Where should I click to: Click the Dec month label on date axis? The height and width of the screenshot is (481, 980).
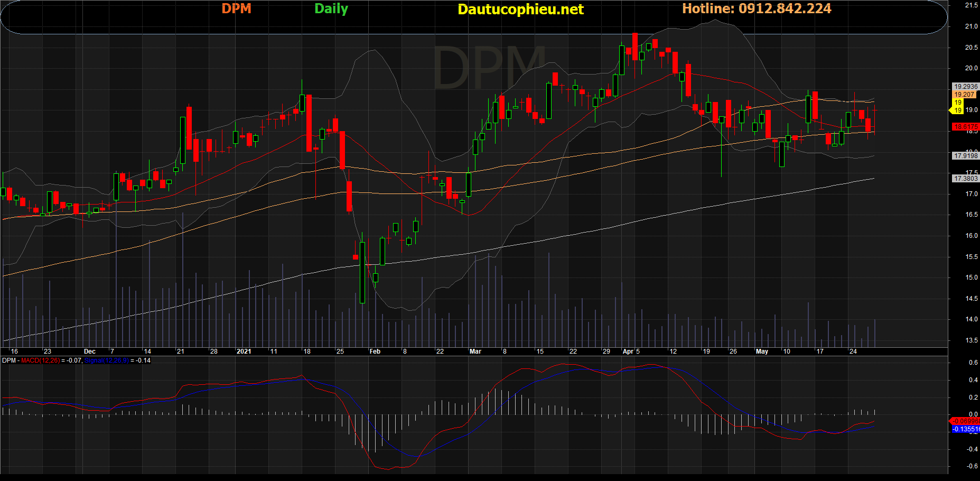[90, 351]
